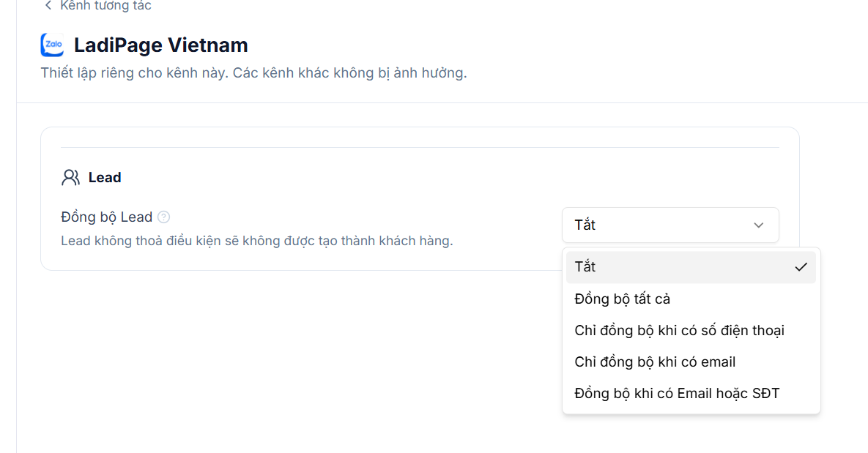
Task: Click the Thiết lập riêng cho kênh này subtitle
Action: (x=253, y=73)
